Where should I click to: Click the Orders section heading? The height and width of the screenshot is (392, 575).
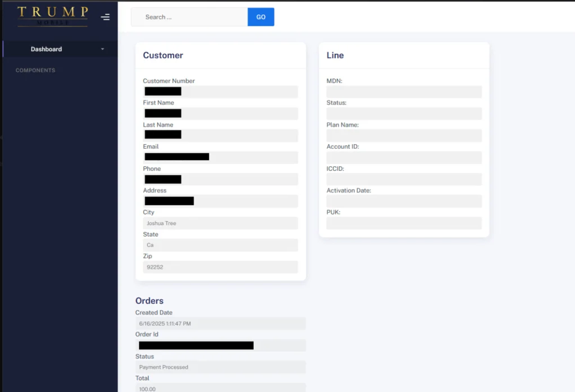pos(149,300)
